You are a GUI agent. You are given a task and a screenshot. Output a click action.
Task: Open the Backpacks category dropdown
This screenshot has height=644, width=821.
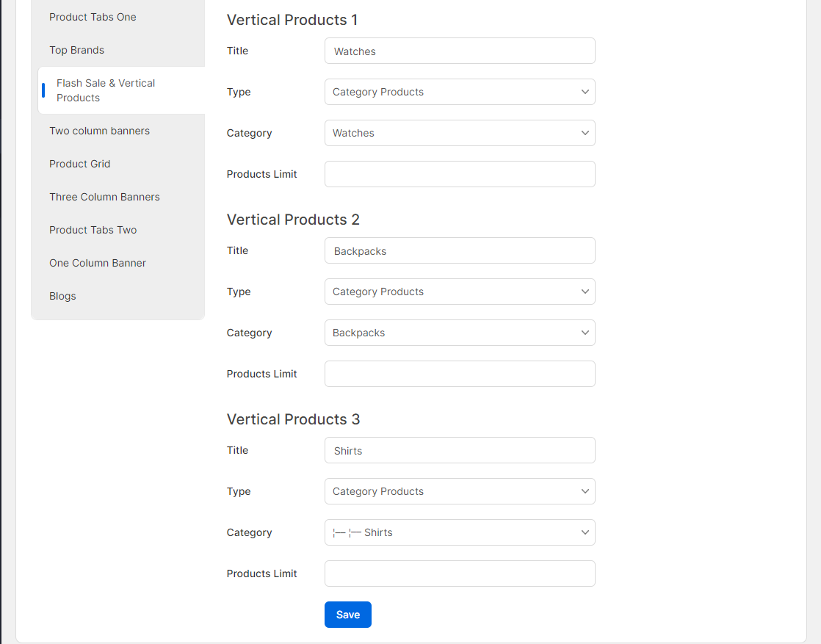click(460, 333)
